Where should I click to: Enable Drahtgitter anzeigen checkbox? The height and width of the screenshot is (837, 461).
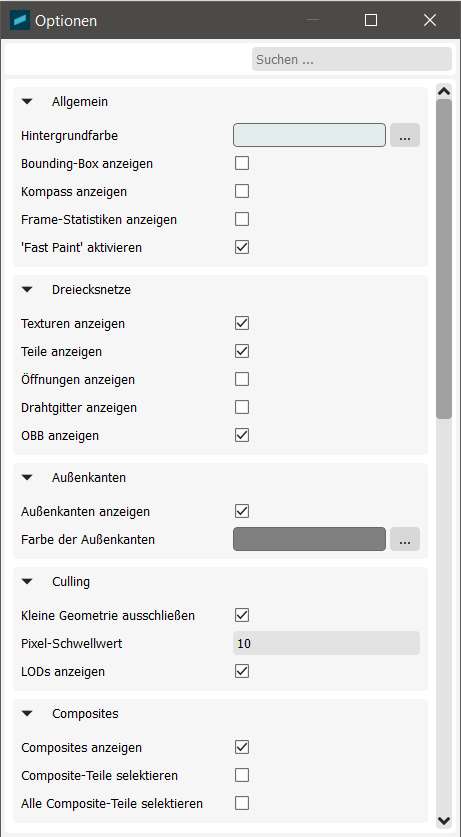point(242,407)
